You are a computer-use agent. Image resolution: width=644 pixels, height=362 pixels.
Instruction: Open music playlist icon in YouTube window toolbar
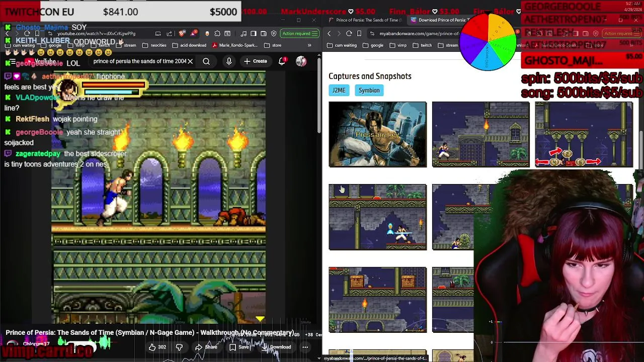pyautogui.click(x=244, y=34)
